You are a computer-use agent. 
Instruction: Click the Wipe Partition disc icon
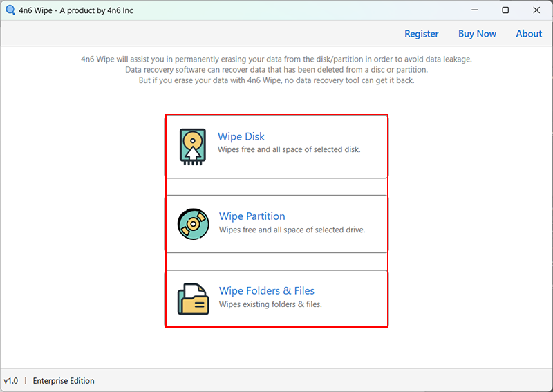tap(193, 224)
